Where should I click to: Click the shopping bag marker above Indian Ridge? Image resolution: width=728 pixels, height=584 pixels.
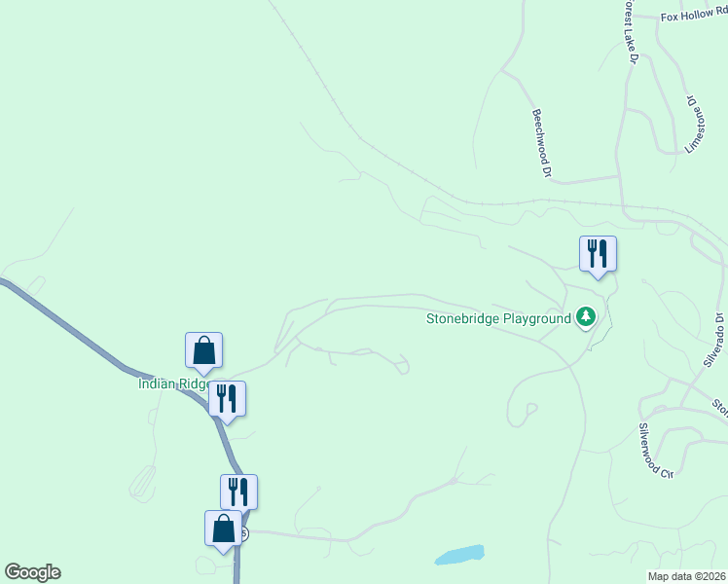(x=203, y=353)
